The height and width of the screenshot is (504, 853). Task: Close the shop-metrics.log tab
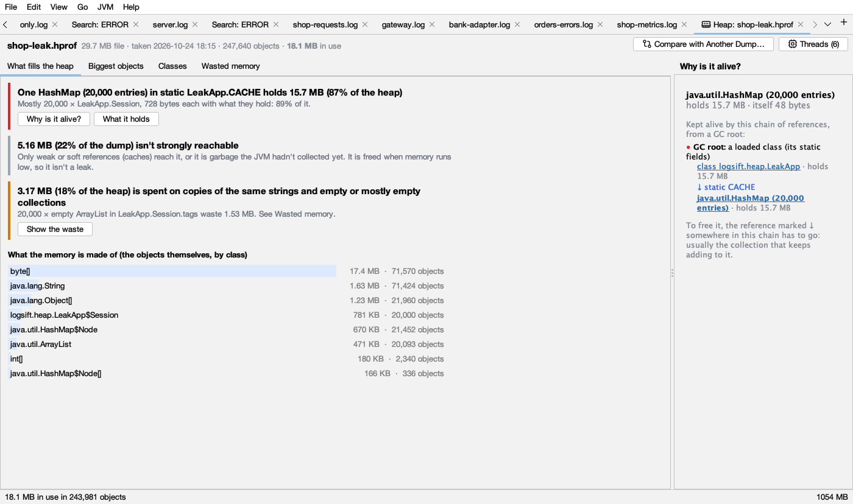click(x=684, y=25)
